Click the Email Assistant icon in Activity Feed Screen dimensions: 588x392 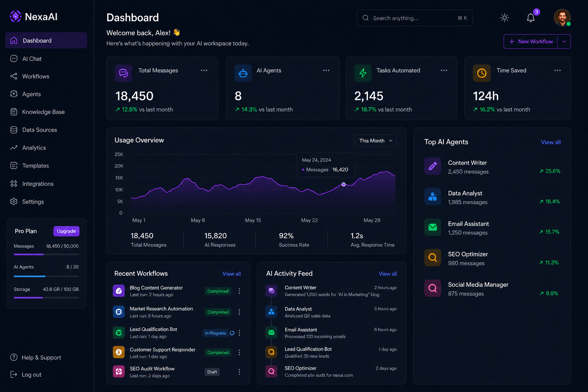click(271, 332)
